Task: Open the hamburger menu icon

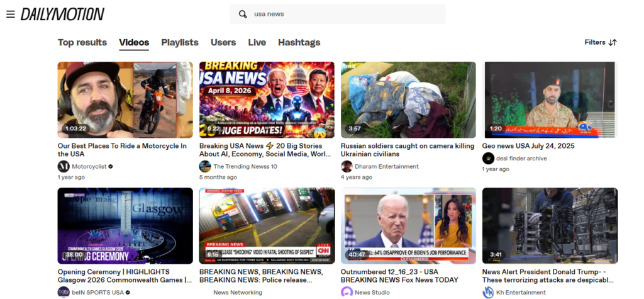Action: coord(11,14)
